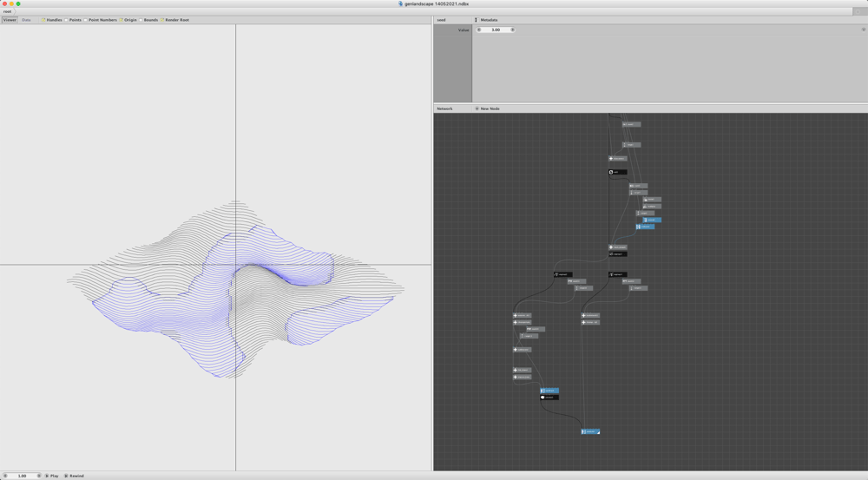Viewport: 868px width, 480px height.
Task: Click the seed label in parameter header
Action: point(441,20)
